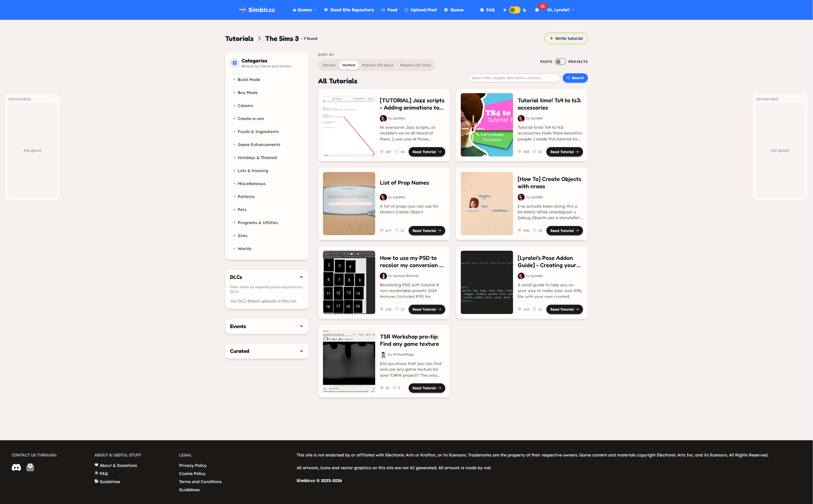The width and height of the screenshot is (813, 504).
Task: Select the Build Mode category
Action: point(249,80)
